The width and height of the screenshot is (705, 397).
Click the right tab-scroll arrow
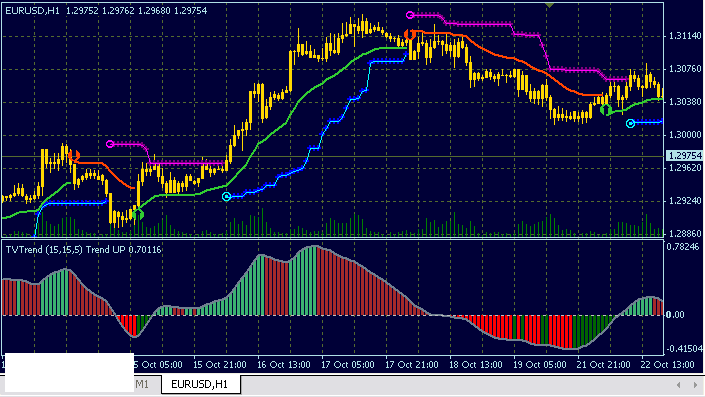click(x=696, y=385)
